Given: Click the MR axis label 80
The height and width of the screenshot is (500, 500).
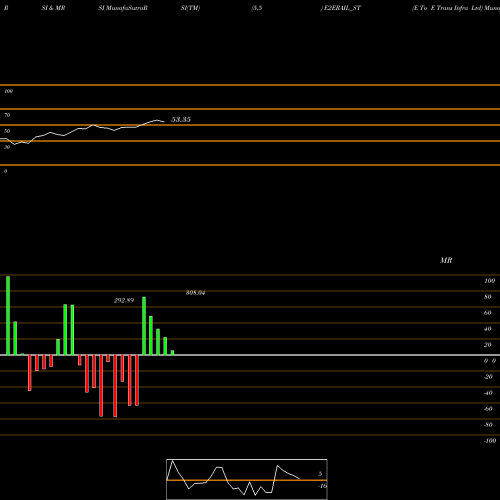Looking at the screenshot, I should [487, 297].
